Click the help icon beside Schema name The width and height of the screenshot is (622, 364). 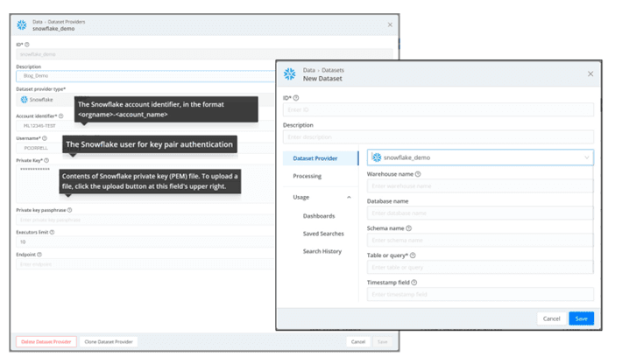tap(409, 228)
